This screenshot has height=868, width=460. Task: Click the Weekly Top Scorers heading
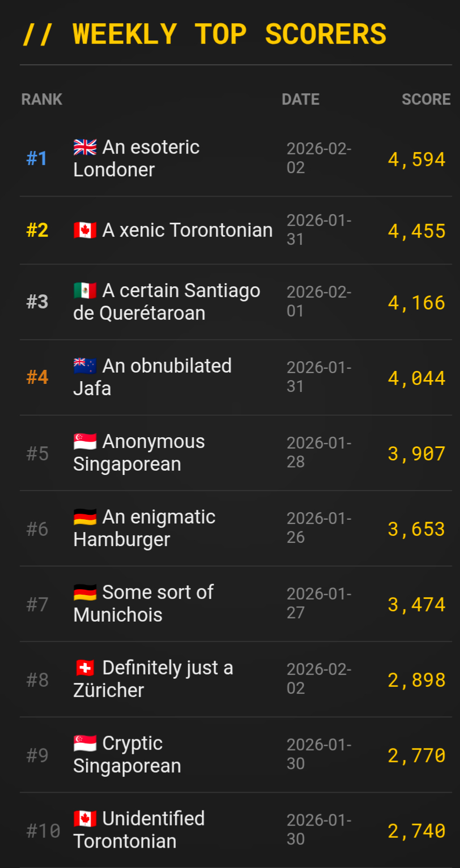(205, 34)
